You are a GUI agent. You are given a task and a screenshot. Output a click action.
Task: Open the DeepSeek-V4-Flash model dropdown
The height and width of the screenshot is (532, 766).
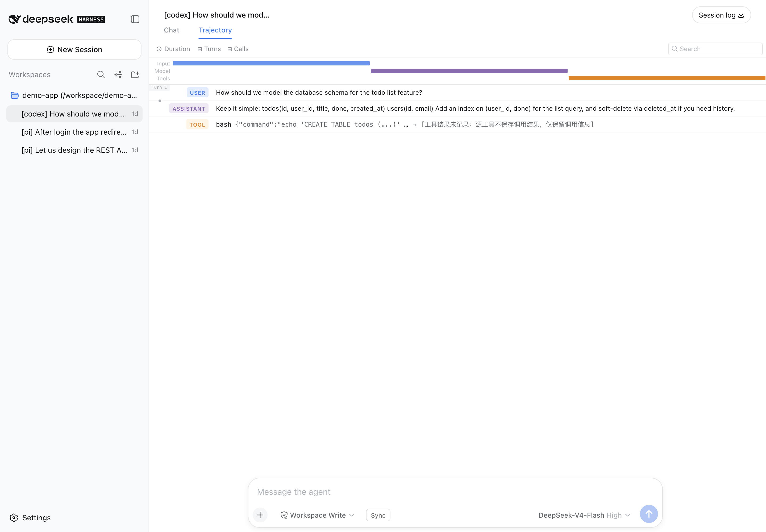tap(584, 515)
